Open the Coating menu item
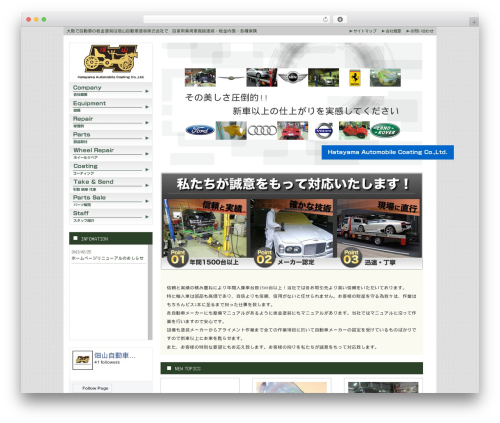The width and height of the screenshot is (500, 423). pyautogui.click(x=111, y=169)
